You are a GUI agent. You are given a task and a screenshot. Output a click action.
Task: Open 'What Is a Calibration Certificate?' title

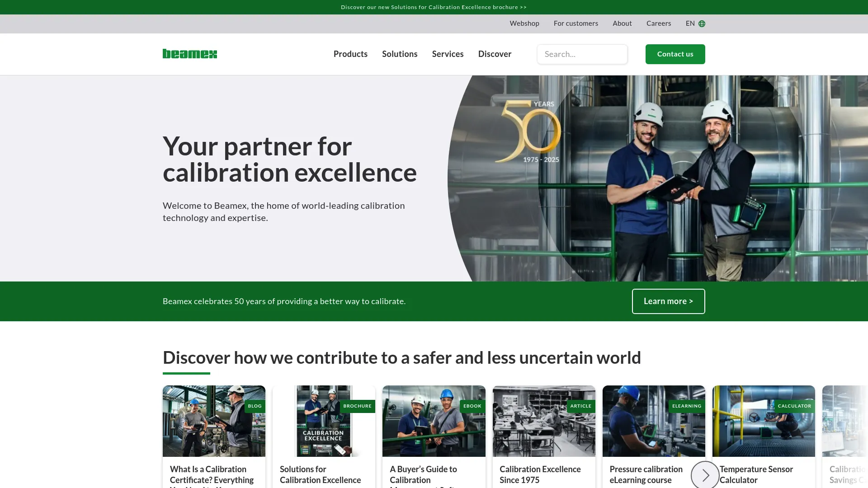pyautogui.click(x=212, y=476)
